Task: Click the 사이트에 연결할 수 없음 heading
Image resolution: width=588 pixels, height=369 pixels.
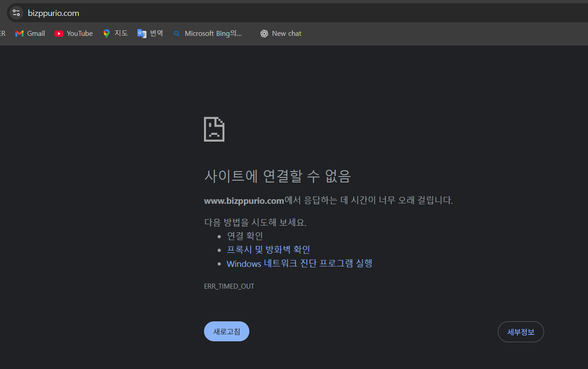Action: (277, 176)
